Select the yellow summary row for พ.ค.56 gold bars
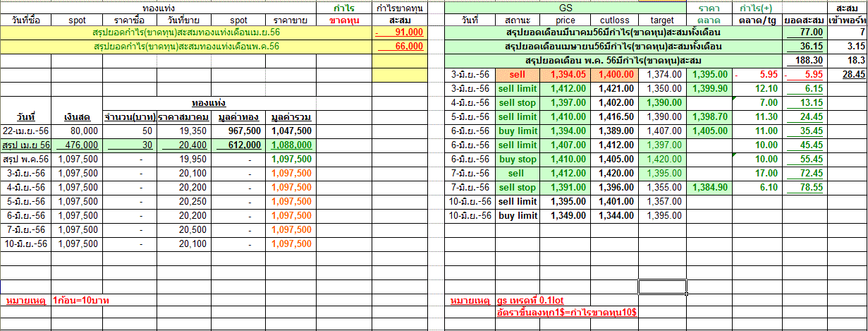The image size is (868, 331). click(186, 47)
